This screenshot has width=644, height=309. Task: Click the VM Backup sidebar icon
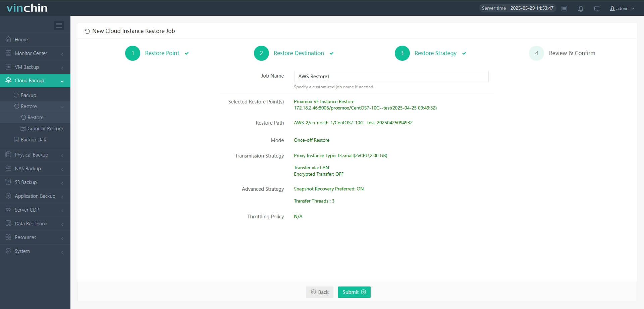[8, 67]
